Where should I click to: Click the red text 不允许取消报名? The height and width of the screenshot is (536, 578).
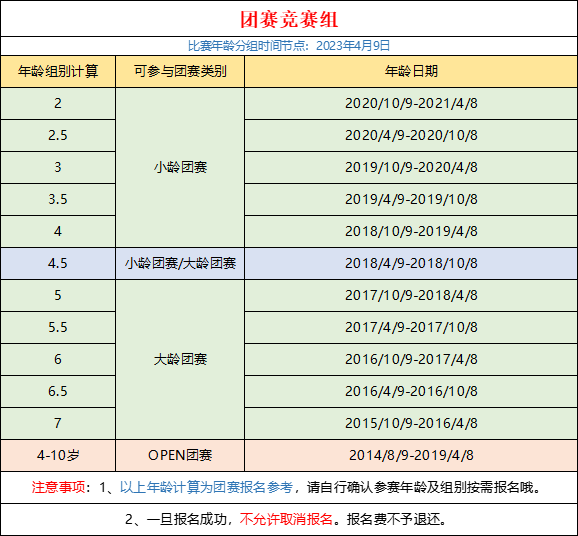click(286, 519)
